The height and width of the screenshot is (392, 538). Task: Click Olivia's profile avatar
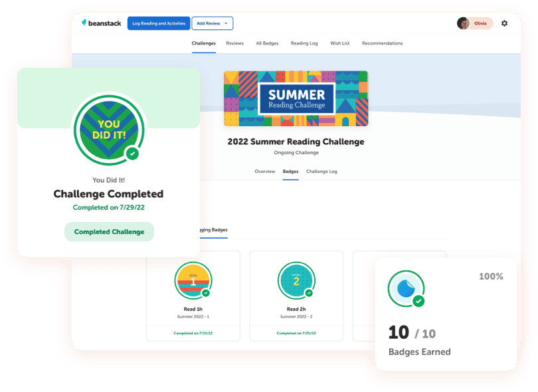464,23
